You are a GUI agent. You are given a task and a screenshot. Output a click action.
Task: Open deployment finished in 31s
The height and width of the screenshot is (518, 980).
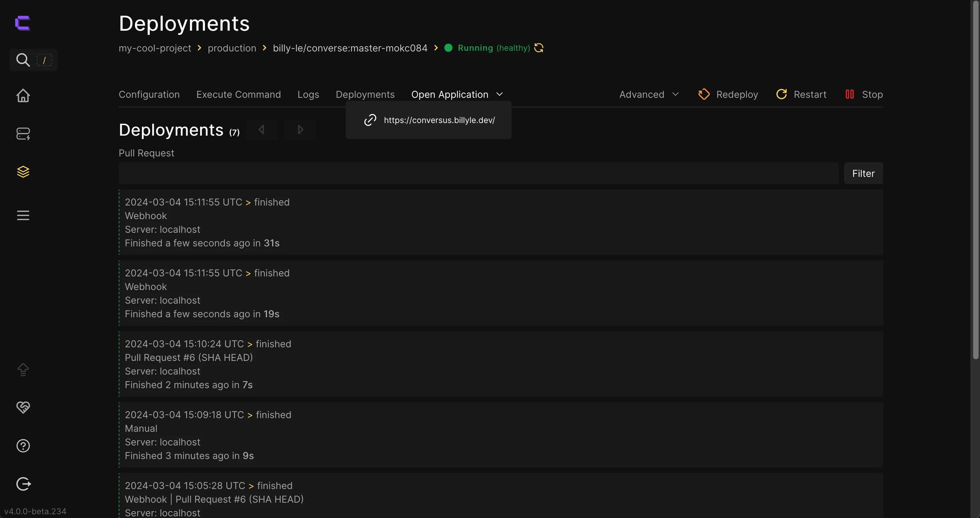[x=501, y=222]
